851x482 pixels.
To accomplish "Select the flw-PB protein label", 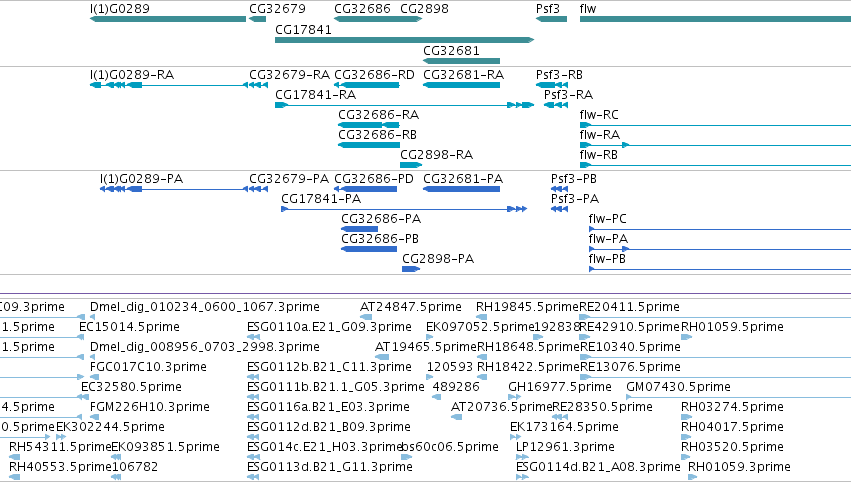I will [607, 259].
